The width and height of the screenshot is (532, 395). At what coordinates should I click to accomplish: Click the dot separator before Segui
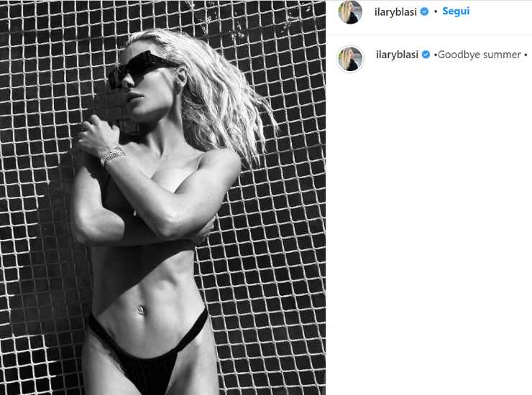(x=436, y=12)
